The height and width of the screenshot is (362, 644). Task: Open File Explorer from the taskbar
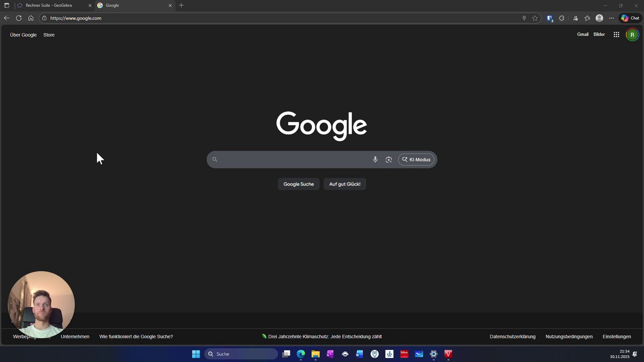click(315, 354)
